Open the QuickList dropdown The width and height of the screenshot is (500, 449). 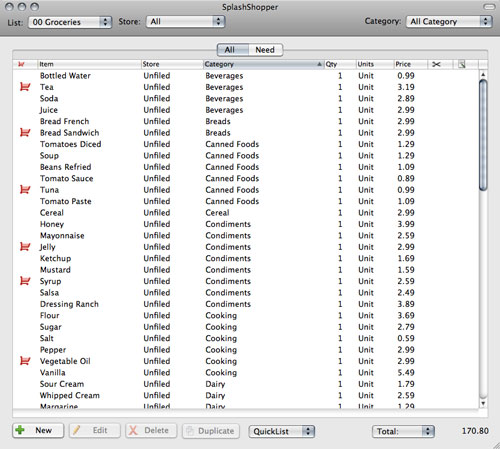[x=282, y=431]
